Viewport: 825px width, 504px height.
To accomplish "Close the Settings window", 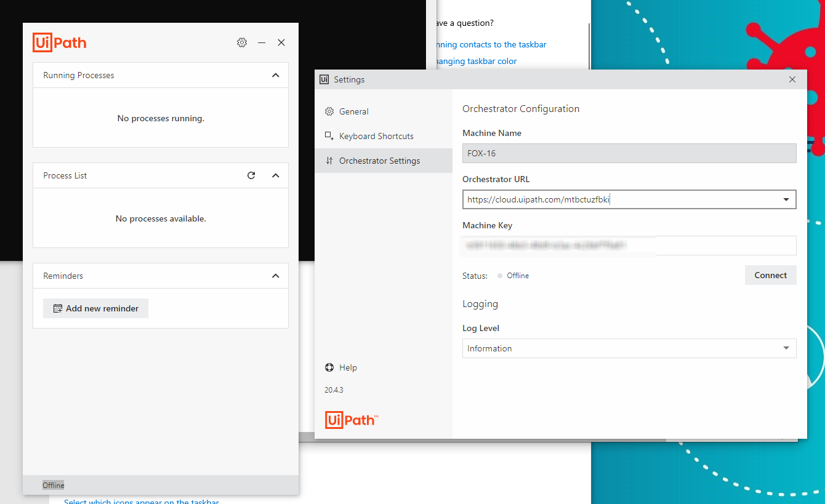I will click(x=792, y=79).
